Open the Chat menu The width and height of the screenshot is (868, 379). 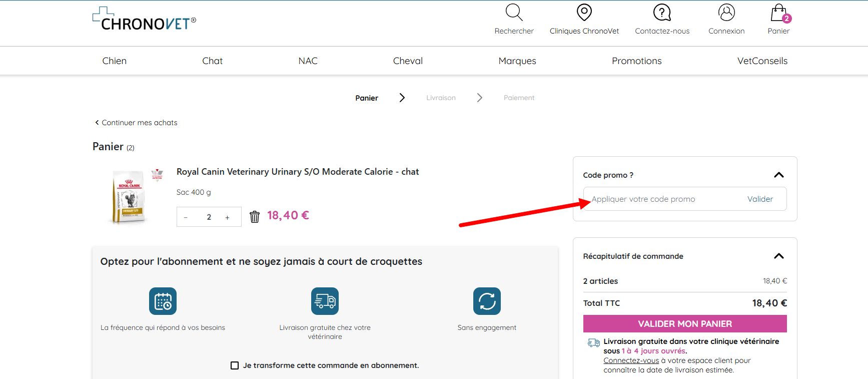coord(212,61)
